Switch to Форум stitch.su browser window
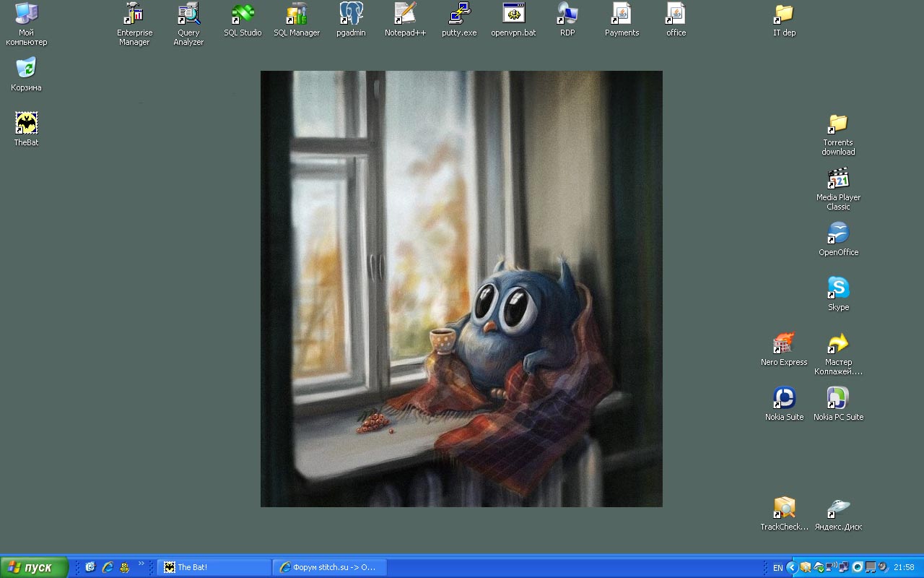Screen dimensions: 924x578 tap(330, 567)
